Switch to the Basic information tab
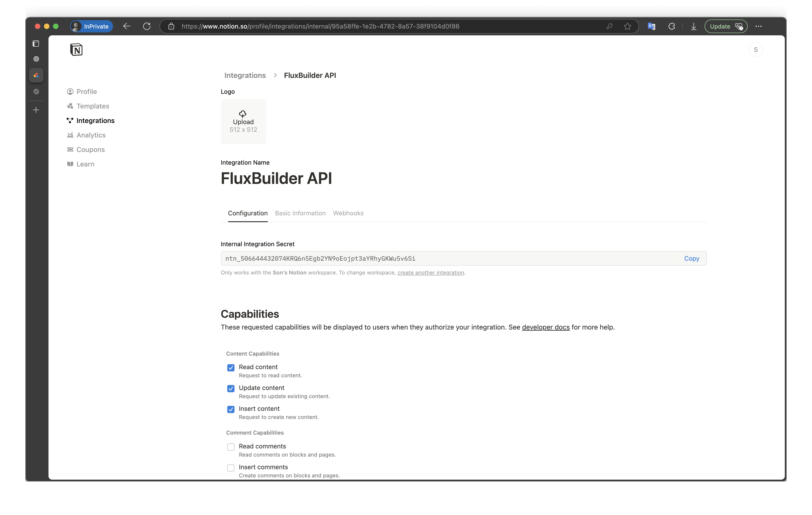This screenshot has width=812, height=515. coord(300,213)
